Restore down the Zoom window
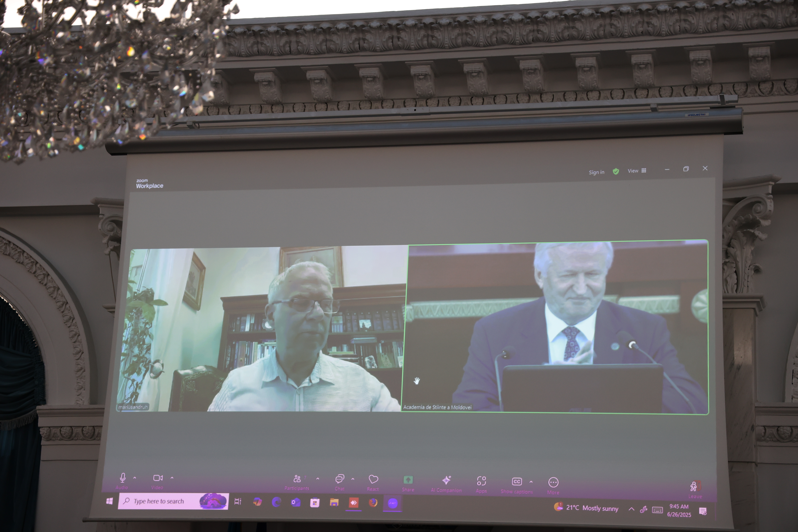 [x=686, y=169]
